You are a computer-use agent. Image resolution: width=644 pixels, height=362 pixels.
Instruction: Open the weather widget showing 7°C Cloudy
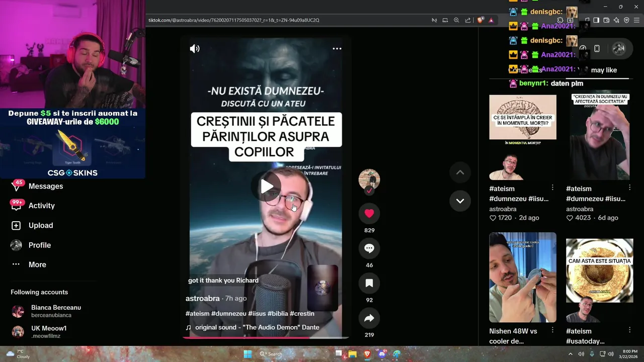click(17, 354)
